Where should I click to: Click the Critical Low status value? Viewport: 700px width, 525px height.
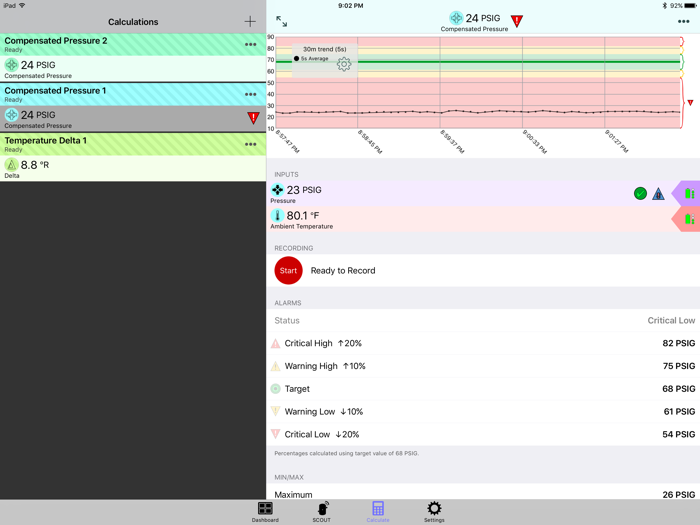(x=671, y=321)
